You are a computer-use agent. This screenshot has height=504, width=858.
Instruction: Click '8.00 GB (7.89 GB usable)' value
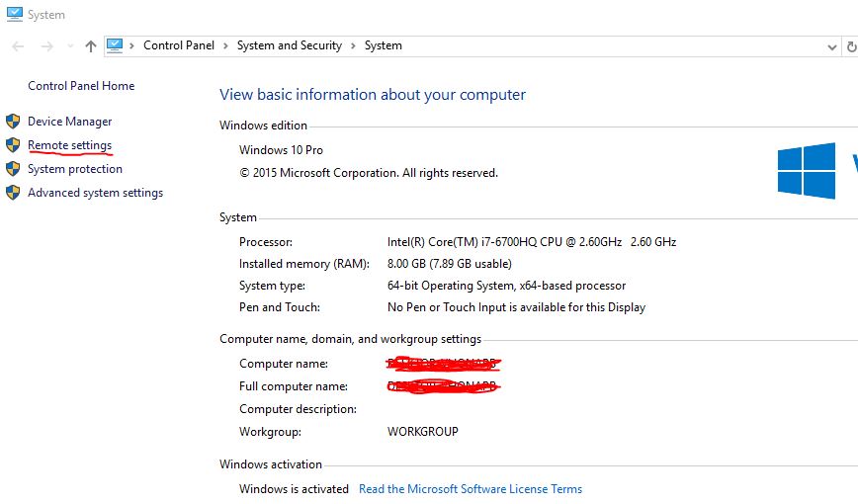point(449,264)
